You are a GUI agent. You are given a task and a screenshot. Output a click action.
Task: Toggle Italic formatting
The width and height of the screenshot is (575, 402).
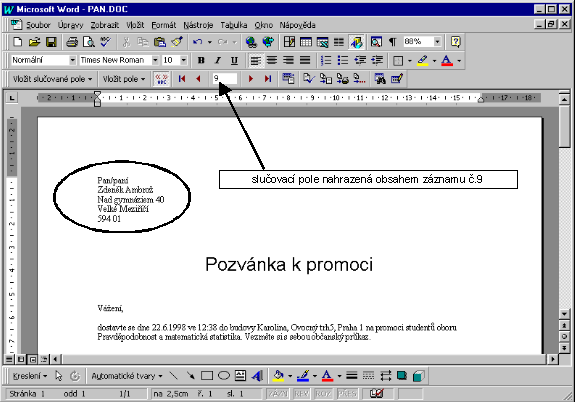pos(218,60)
